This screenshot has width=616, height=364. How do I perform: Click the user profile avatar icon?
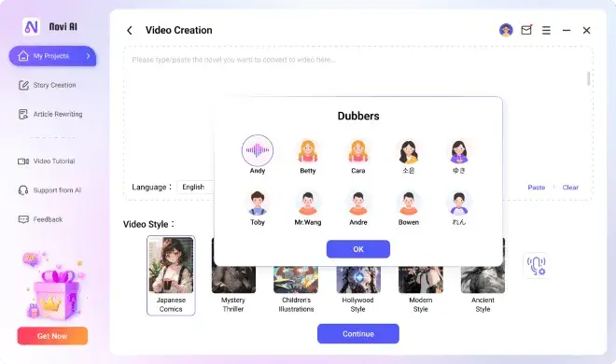click(506, 30)
